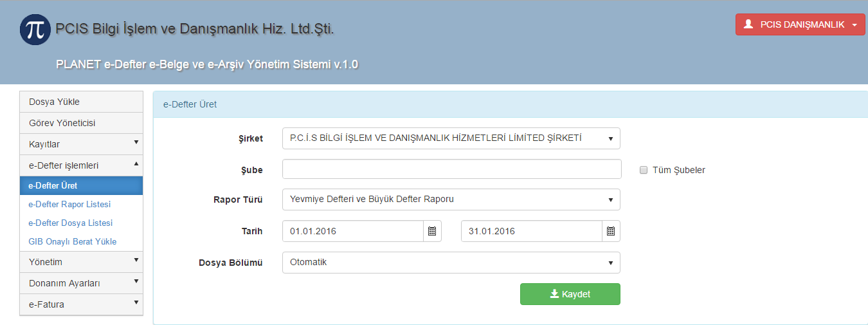The image size is (868, 325).
Task: Click the Şirket field label
Action: pos(251,138)
